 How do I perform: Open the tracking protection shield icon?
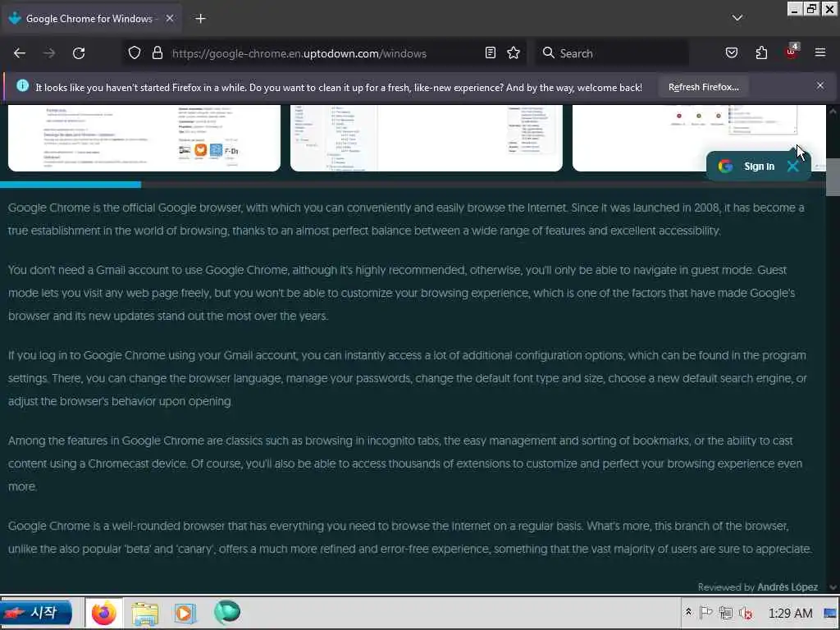(x=135, y=53)
